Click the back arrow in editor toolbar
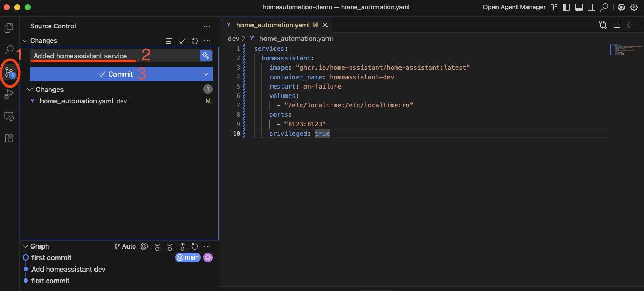 click(x=630, y=25)
